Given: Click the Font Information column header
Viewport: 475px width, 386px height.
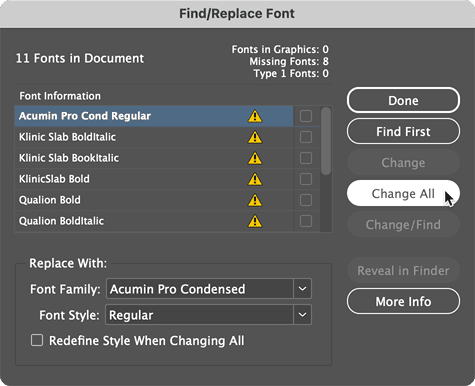Looking at the screenshot, I should 60,96.
